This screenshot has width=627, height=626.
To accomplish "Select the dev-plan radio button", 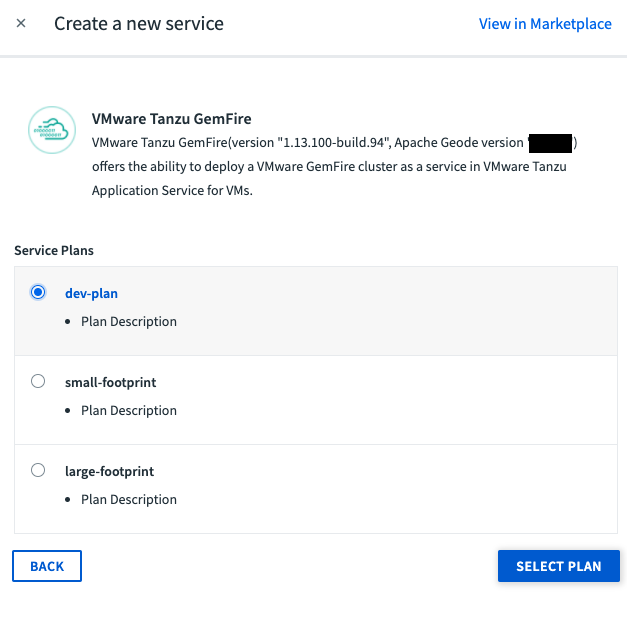I will 38,292.
